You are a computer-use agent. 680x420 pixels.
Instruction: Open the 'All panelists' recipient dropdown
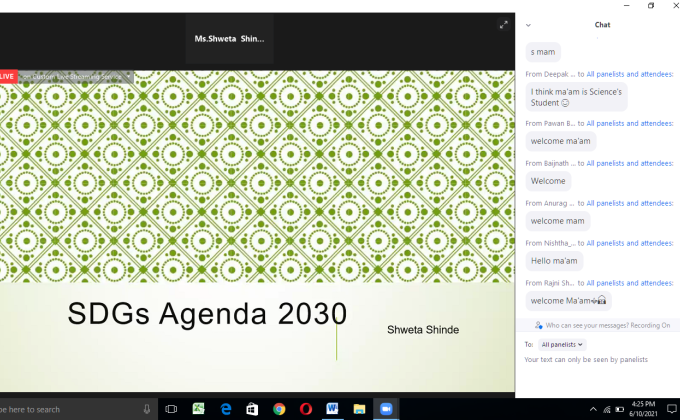pos(562,344)
